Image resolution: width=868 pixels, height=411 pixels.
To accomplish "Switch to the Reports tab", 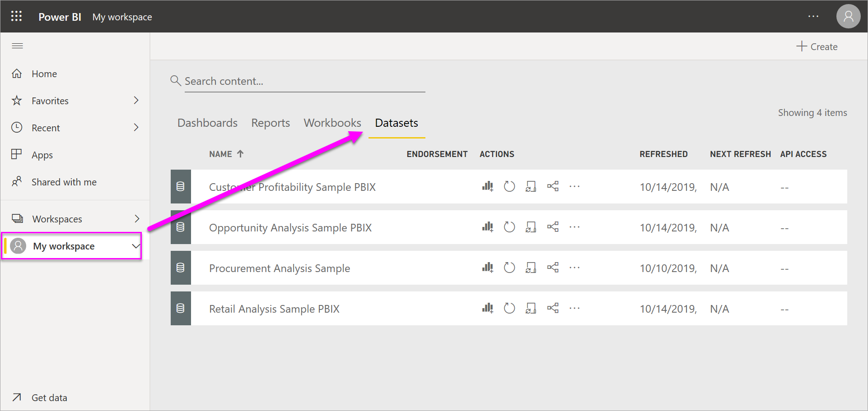I will coord(271,123).
